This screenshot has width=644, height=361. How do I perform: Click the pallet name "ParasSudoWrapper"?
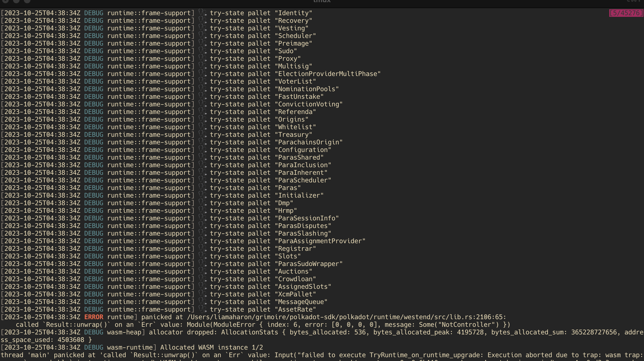pyautogui.click(x=309, y=264)
